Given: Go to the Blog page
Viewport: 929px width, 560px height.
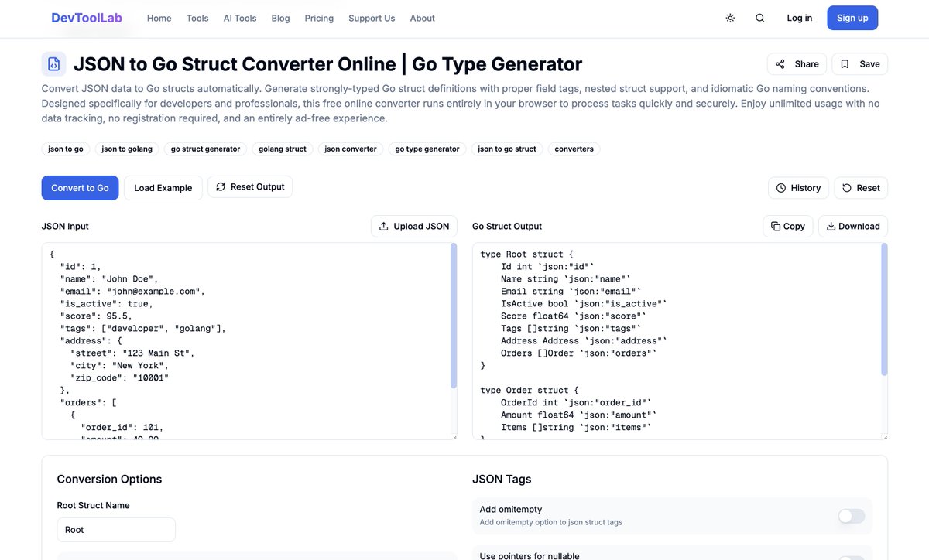Looking at the screenshot, I should pyautogui.click(x=280, y=18).
